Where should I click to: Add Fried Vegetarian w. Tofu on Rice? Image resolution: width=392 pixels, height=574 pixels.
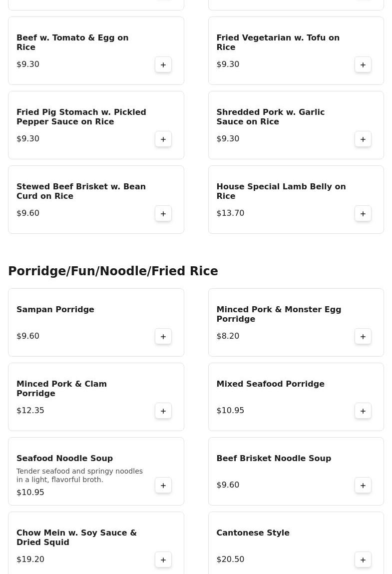tap(363, 64)
